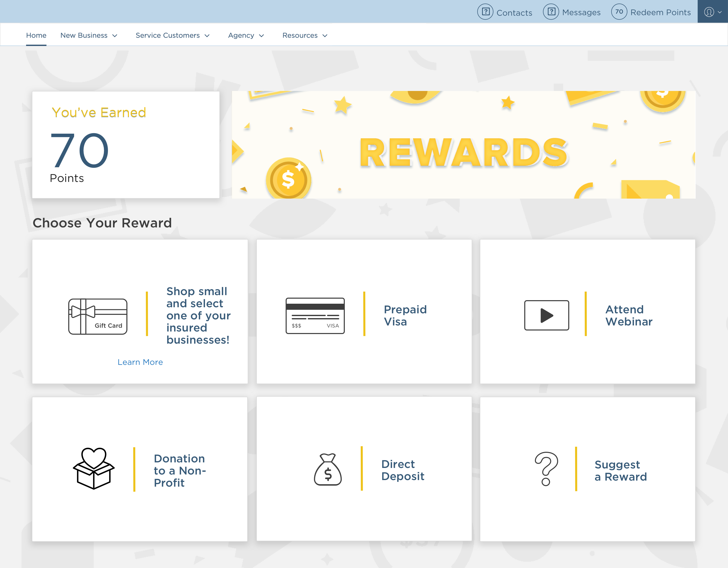The height and width of the screenshot is (568, 728).
Task: Expand the New Business dropdown chevron
Action: (115, 36)
